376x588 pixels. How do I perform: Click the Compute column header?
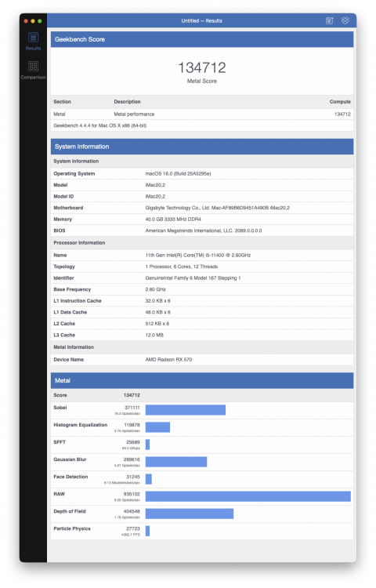pyautogui.click(x=340, y=102)
